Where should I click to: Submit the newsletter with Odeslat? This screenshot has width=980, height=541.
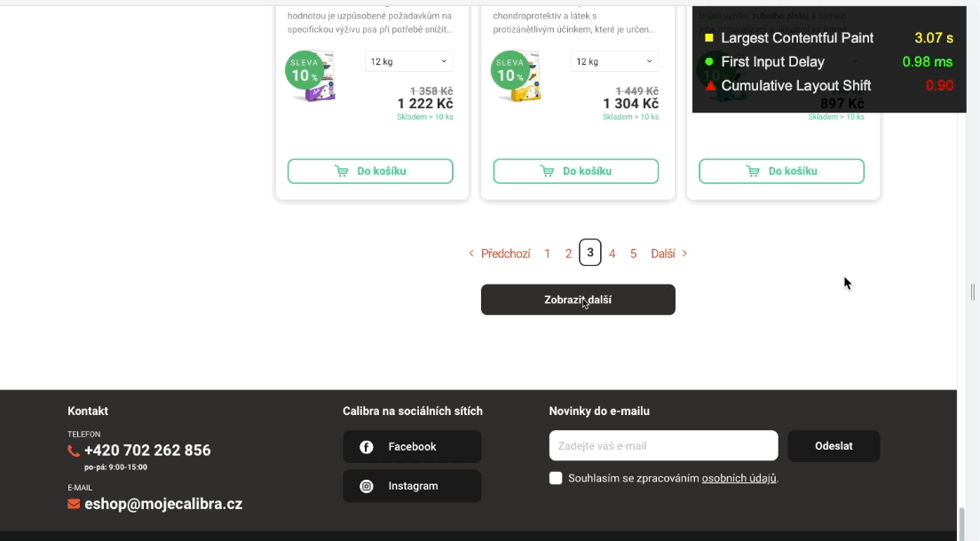pos(834,446)
